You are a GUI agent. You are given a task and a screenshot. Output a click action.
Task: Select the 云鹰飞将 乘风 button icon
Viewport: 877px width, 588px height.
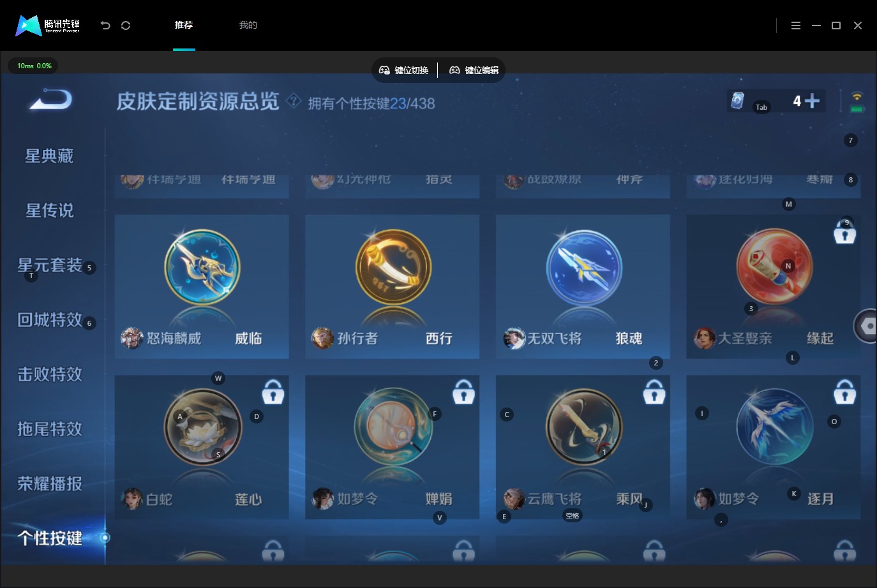pos(583,427)
